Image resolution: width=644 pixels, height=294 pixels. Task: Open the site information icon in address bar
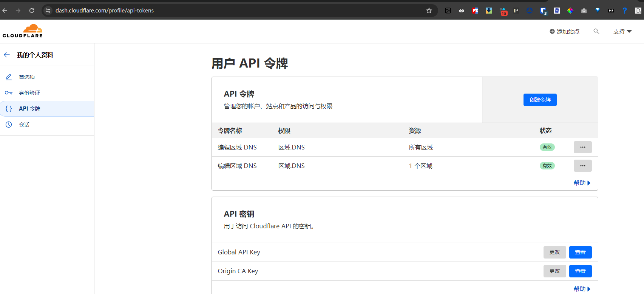[48, 11]
